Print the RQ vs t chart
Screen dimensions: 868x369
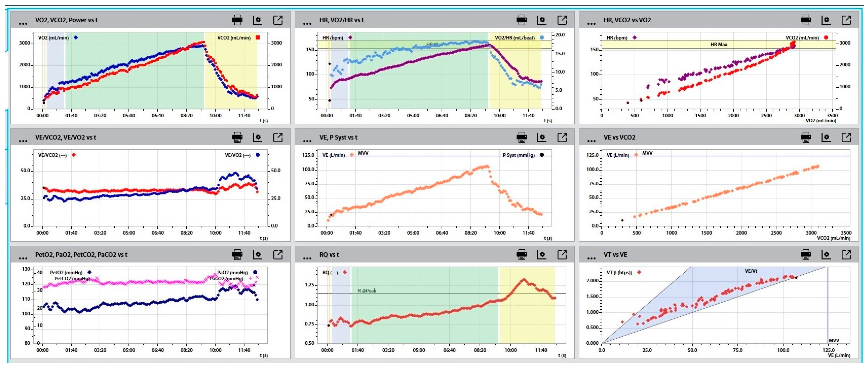(521, 255)
